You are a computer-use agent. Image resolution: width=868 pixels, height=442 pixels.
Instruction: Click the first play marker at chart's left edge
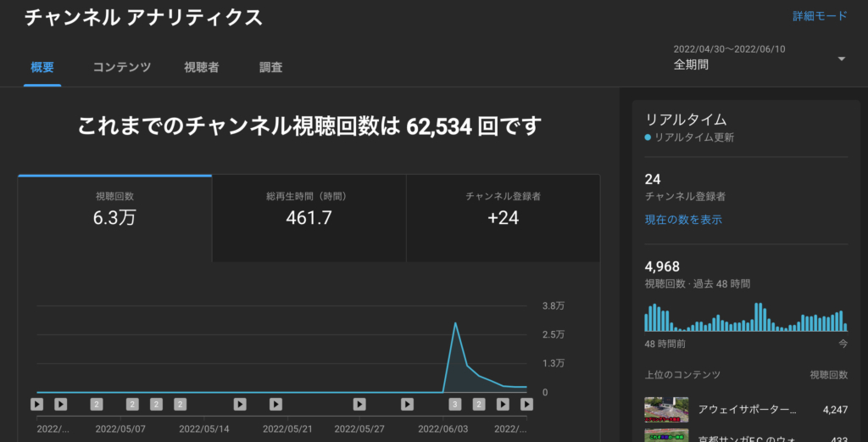tap(37, 404)
